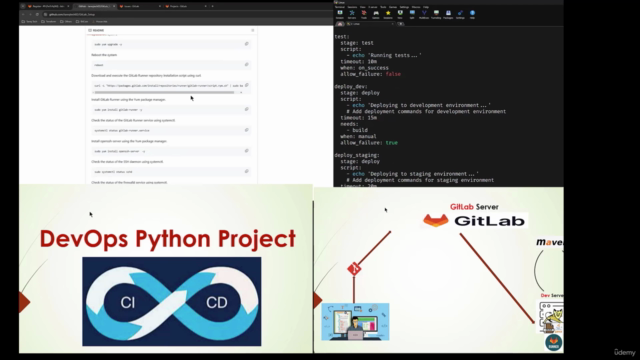Click the View toolbar icon
640x360 pixels.
pyautogui.click(x=400, y=14)
